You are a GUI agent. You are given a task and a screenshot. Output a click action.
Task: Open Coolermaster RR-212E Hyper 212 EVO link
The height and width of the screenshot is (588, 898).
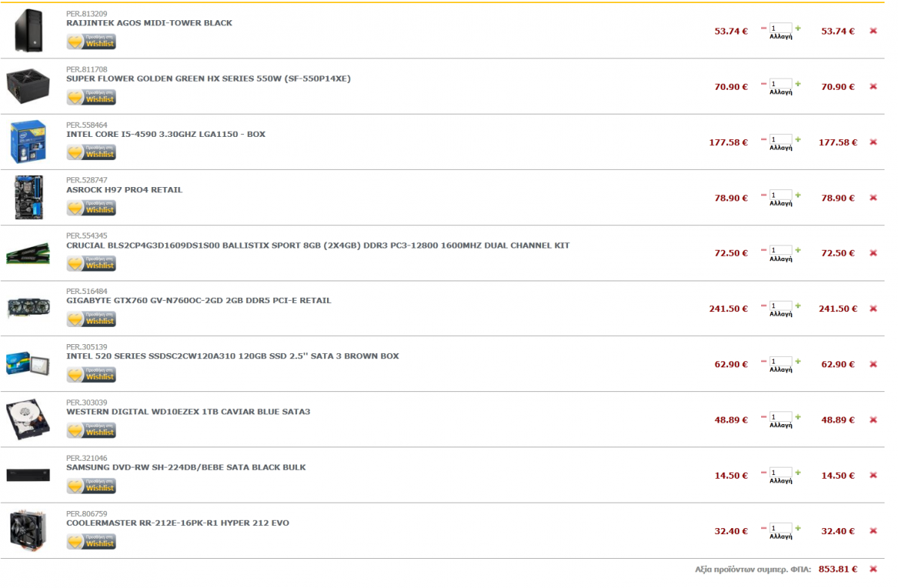[x=178, y=523]
